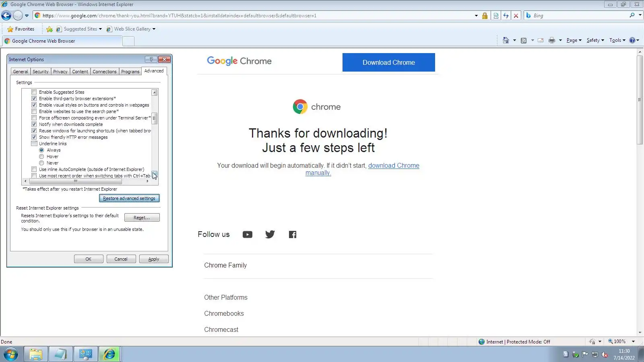This screenshot has height=362, width=644.
Task: Uncheck Enable third-party browser extensions
Action: pyautogui.click(x=34, y=99)
